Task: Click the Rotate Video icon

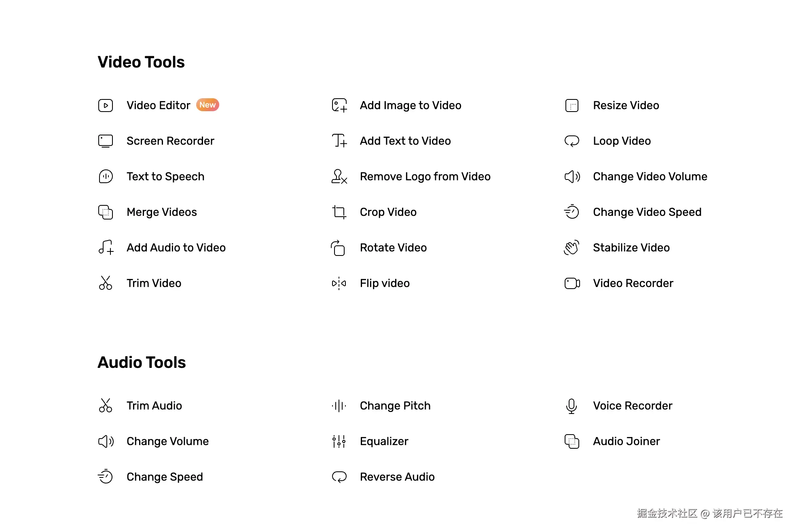Action: [x=338, y=248]
